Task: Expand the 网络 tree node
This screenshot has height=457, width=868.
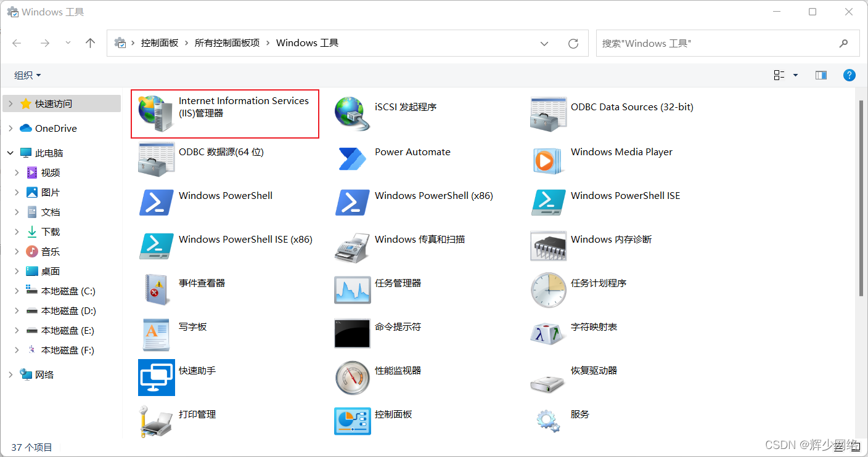Action: (x=10, y=375)
